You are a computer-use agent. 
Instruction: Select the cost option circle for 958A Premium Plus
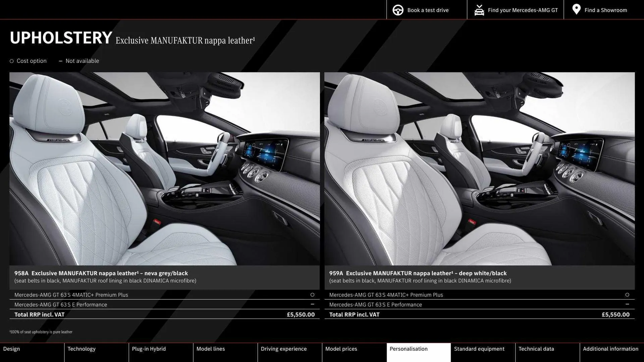(312, 295)
